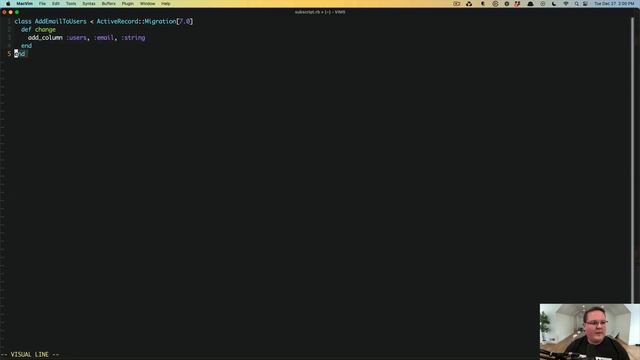Viewport: 640px width, 360px height.
Task: Click the screen recording camera menu bar icon
Action: coord(457,4)
